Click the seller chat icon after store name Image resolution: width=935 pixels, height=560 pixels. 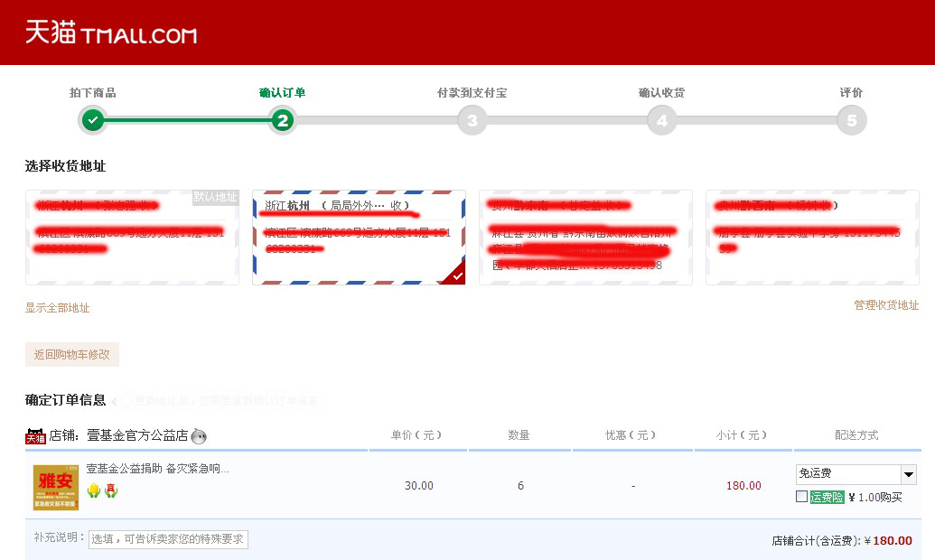[x=200, y=436]
